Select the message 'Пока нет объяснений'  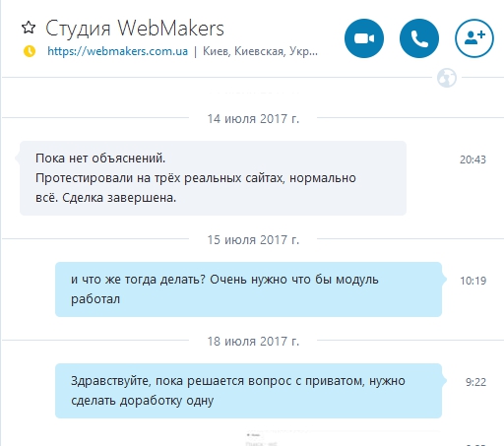[x=213, y=178]
